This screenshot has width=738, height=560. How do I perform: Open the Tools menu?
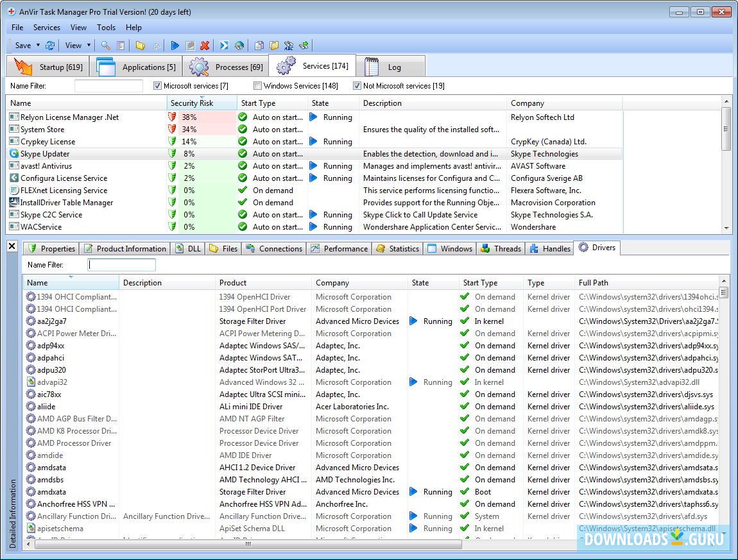(106, 28)
